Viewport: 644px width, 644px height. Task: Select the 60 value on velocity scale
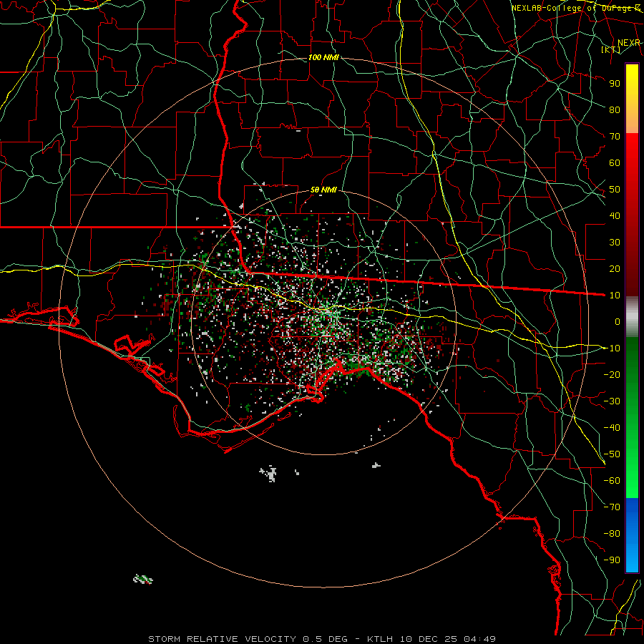click(615, 162)
